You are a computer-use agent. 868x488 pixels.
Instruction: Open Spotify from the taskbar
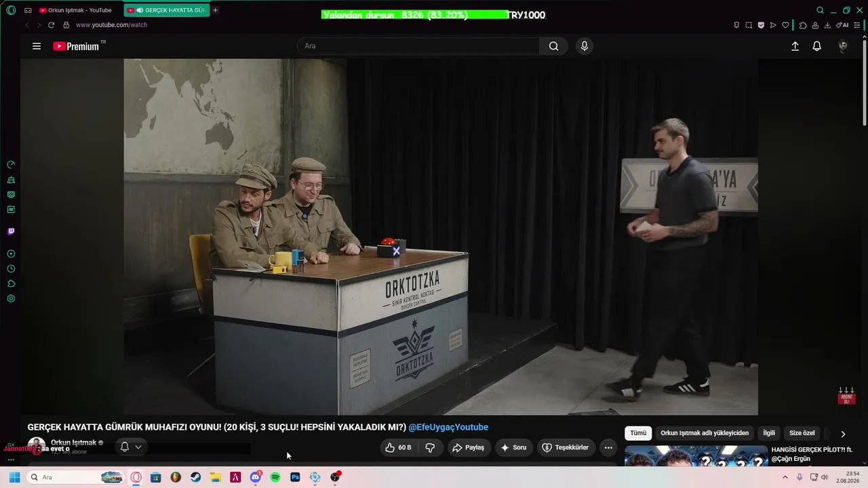click(x=275, y=477)
